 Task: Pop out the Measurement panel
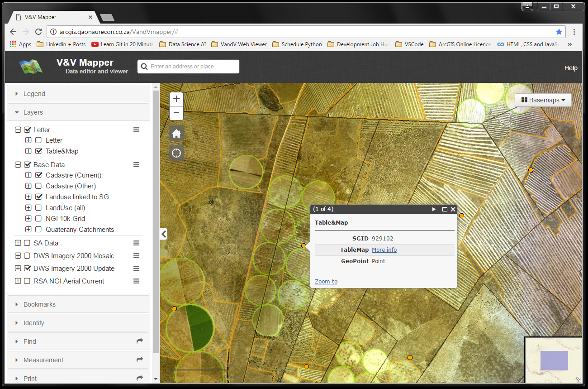tap(140, 360)
